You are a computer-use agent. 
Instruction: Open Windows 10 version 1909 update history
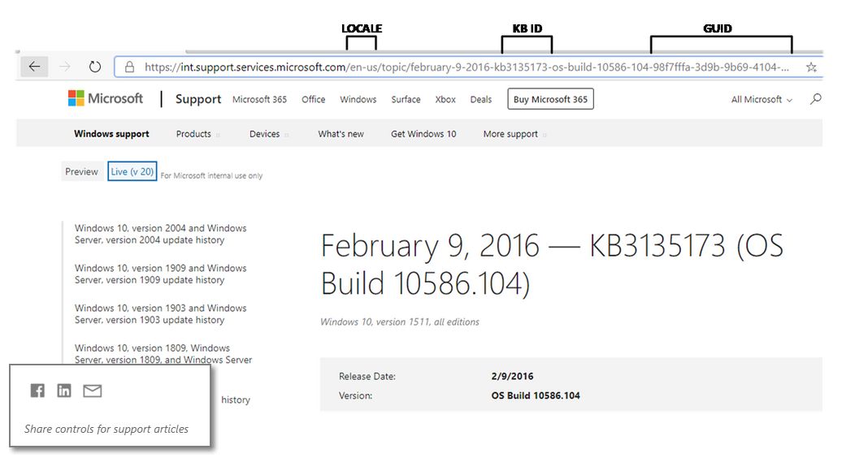(x=161, y=274)
